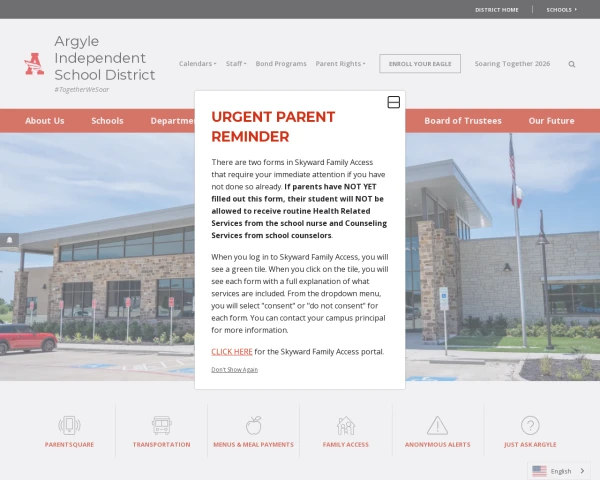The height and width of the screenshot is (480, 600).
Task: Open the Departments navigation tab
Action: coord(172,121)
